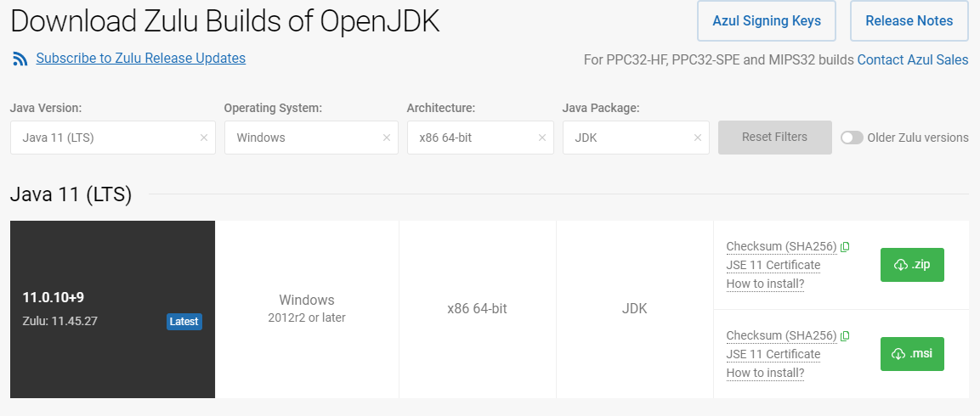This screenshot has width=980, height=416.
Task: Download the .zip package
Action: tap(912, 265)
